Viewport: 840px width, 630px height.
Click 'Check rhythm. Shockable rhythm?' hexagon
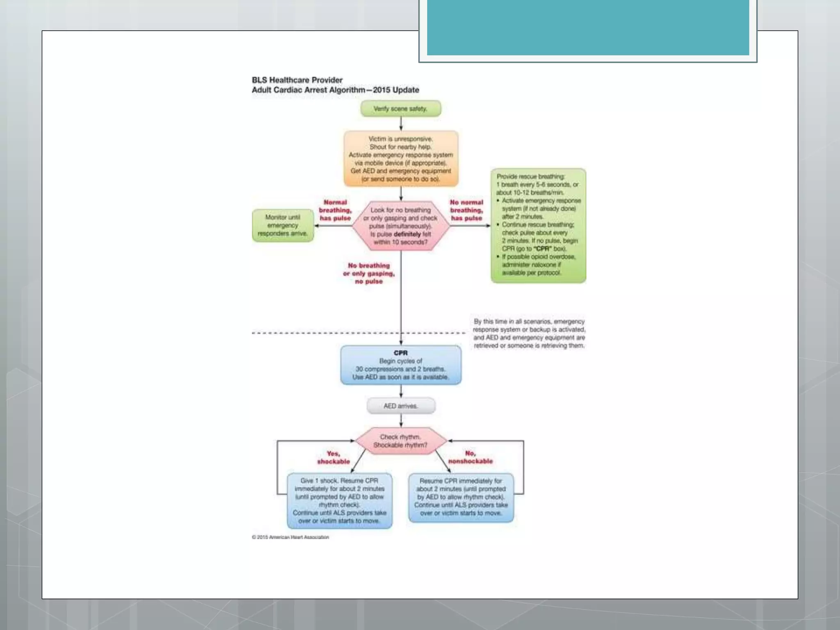pos(401,441)
